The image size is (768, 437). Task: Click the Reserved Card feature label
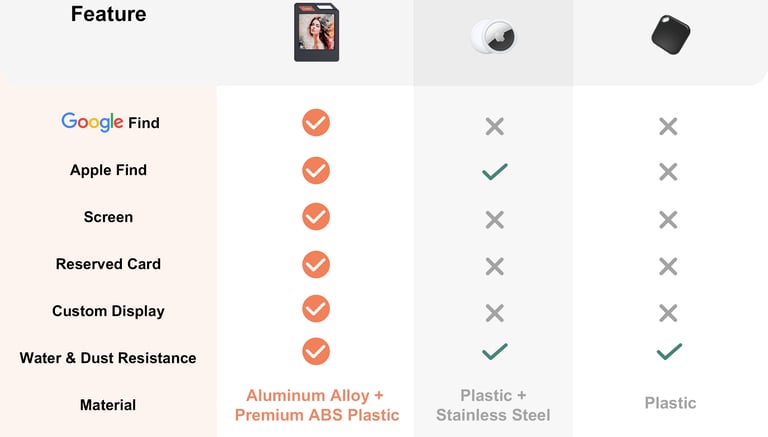[108, 264]
